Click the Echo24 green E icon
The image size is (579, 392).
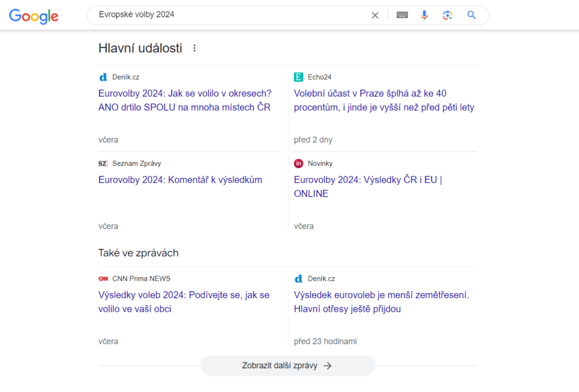[x=299, y=77]
